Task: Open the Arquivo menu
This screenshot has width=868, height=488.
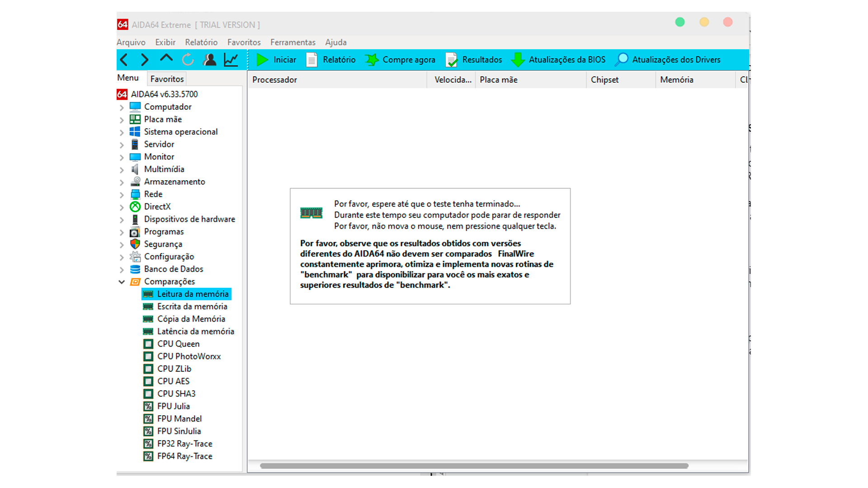Action: pyautogui.click(x=131, y=42)
